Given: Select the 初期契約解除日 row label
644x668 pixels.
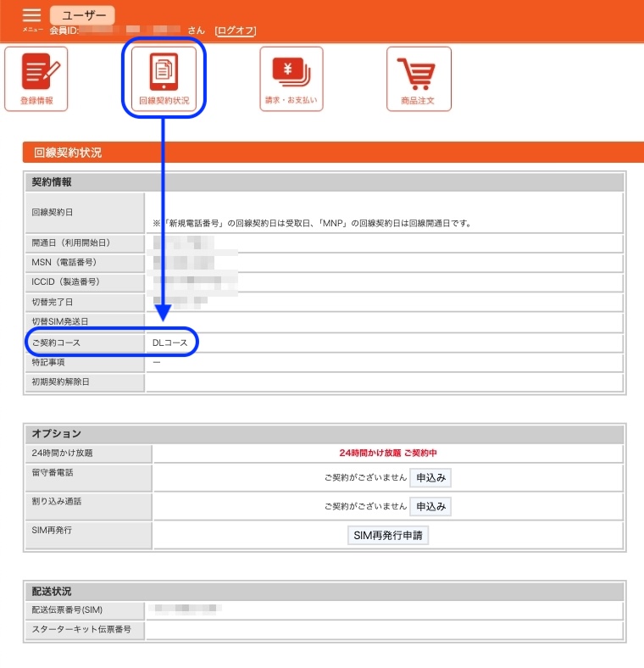Looking at the screenshot, I should click(x=60, y=382).
